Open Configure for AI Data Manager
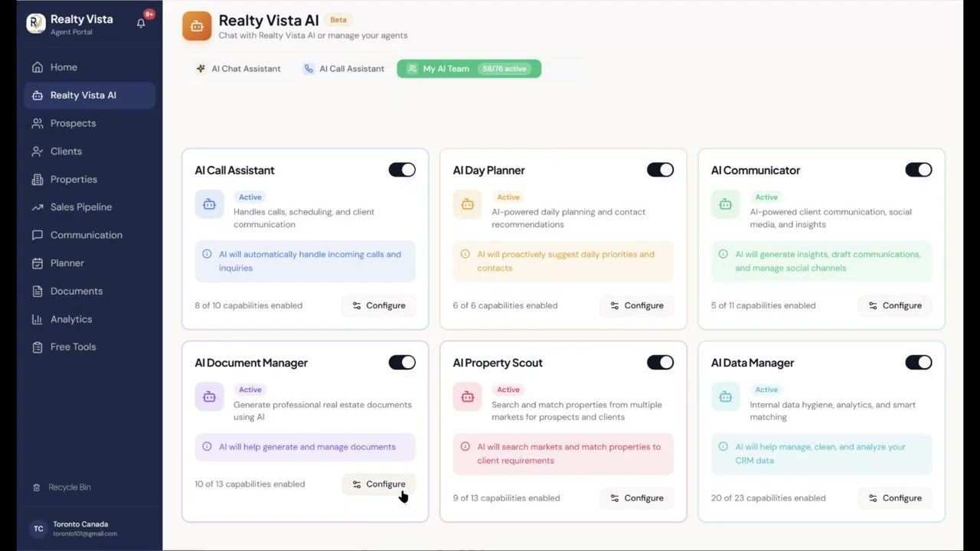 (894, 498)
